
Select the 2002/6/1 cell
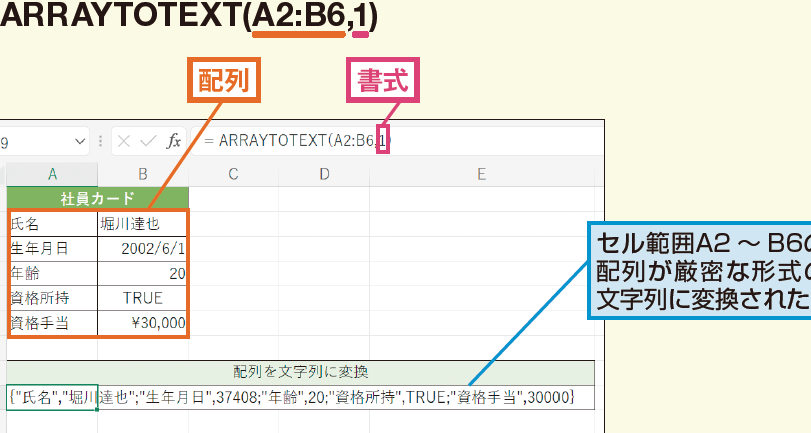coord(143,249)
